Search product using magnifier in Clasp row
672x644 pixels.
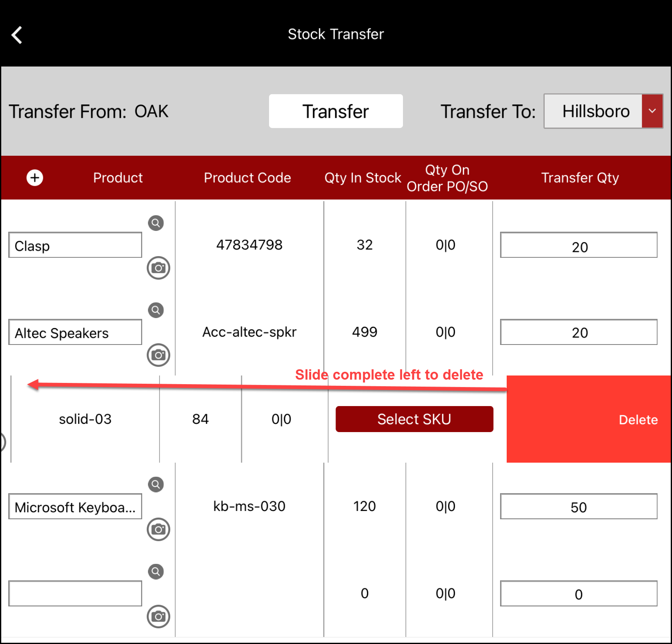pyautogui.click(x=156, y=223)
